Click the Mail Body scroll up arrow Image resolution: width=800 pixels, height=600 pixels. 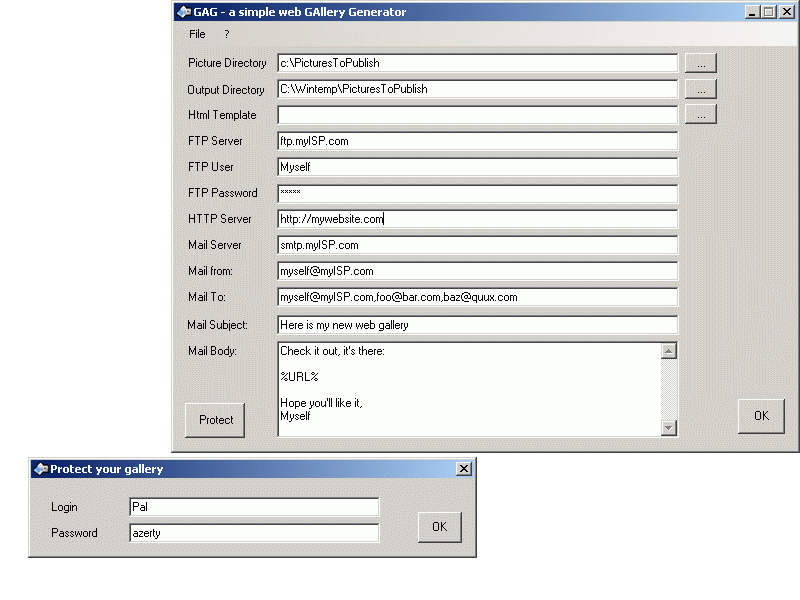(x=669, y=351)
